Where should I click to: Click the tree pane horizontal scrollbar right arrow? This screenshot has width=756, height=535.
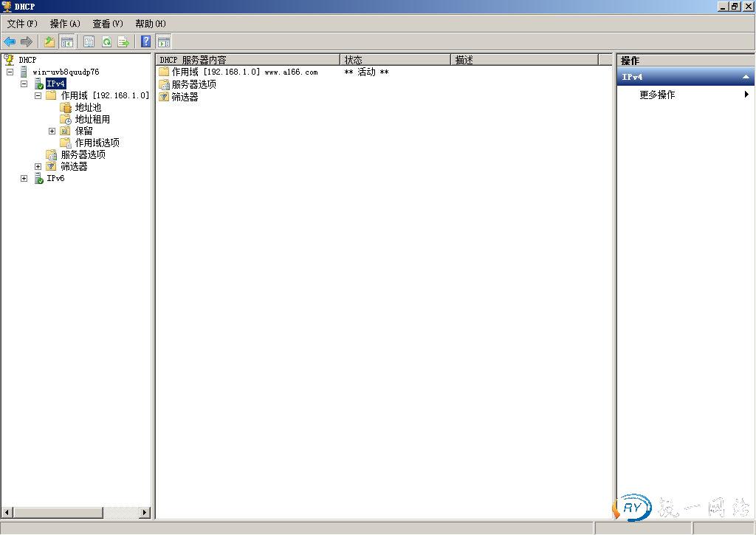coord(145,513)
